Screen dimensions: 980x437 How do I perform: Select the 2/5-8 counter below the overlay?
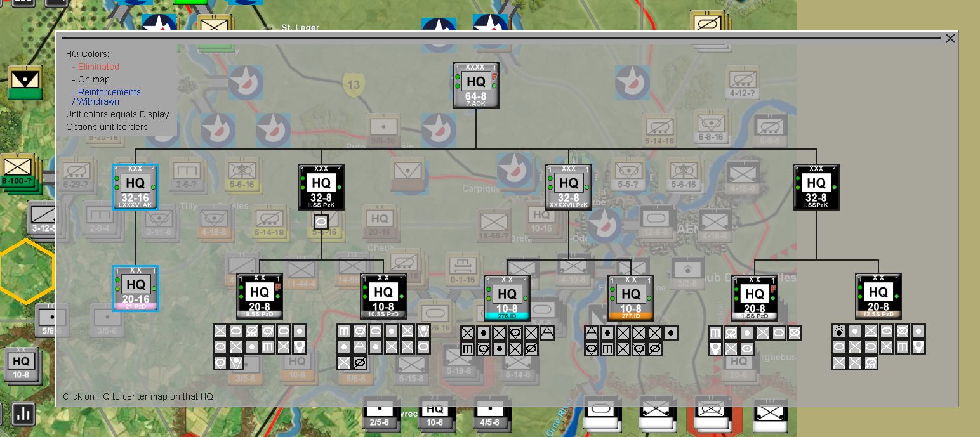coord(380,414)
